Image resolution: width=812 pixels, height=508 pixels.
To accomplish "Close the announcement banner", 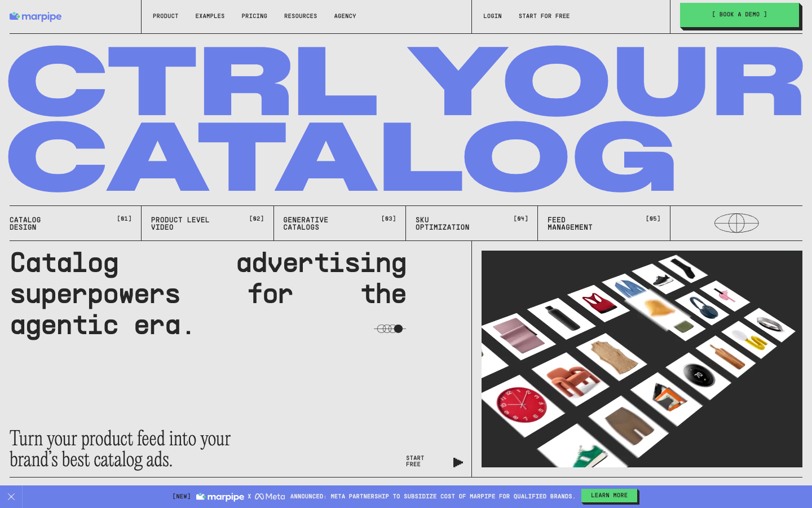I will click(11, 497).
